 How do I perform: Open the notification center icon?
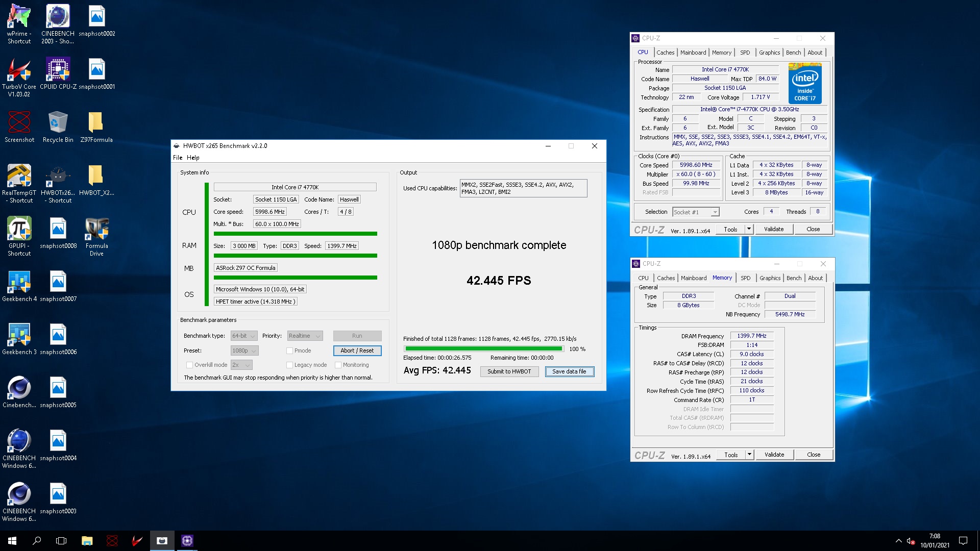pyautogui.click(x=963, y=541)
